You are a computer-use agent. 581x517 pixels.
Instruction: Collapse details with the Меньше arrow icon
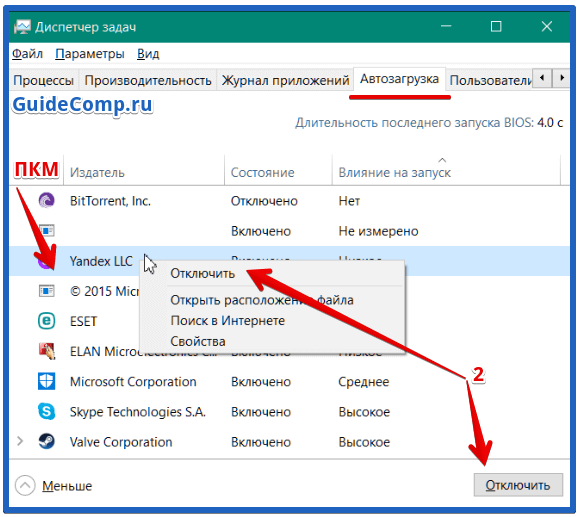(x=25, y=485)
